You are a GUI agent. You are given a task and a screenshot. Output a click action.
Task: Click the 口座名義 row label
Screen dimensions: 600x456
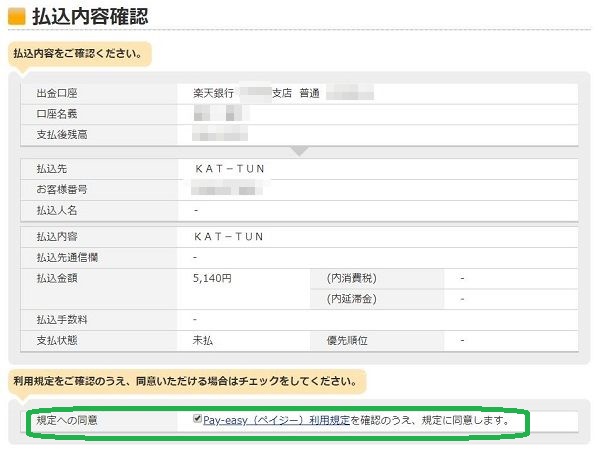coord(57,114)
